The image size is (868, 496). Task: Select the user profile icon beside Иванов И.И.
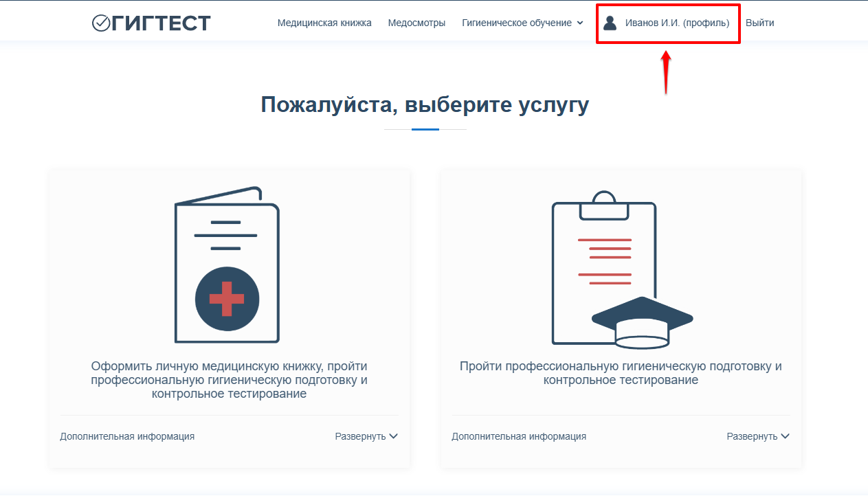click(x=609, y=23)
